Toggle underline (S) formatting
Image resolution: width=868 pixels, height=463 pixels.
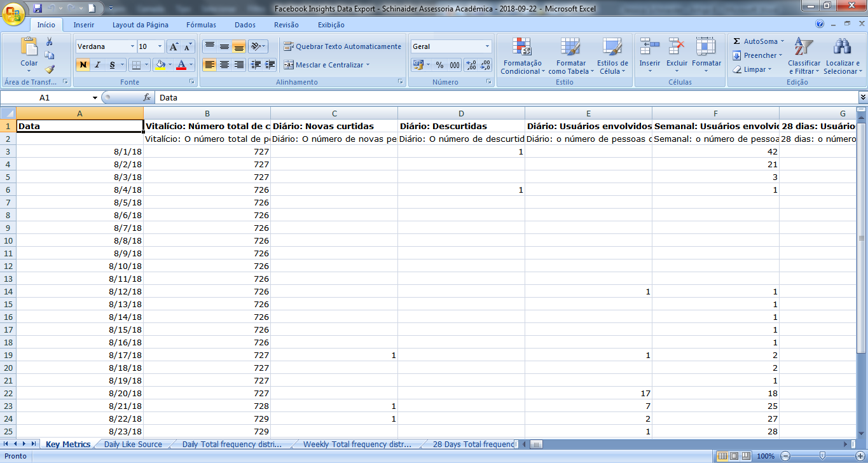[112, 65]
